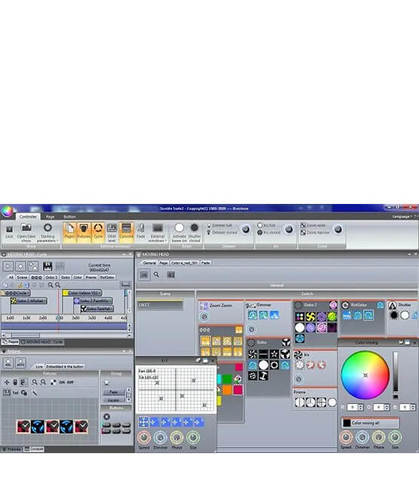Switch to the Page ribbon tab
This screenshot has height=500, width=419.
pyautogui.click(x=50, y=217)
